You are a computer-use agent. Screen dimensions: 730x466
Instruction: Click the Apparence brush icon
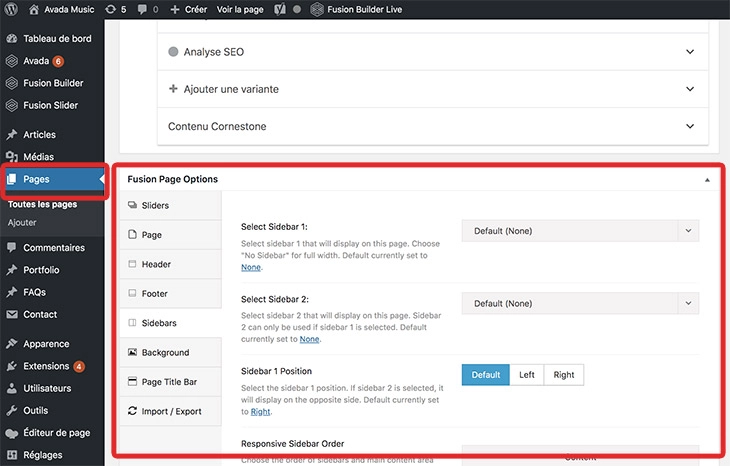(12, 344)
